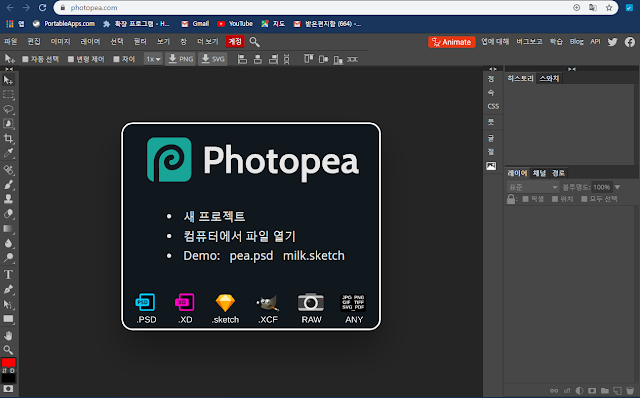Open the opacity 100% dropdown arrow

coord(618,187)
